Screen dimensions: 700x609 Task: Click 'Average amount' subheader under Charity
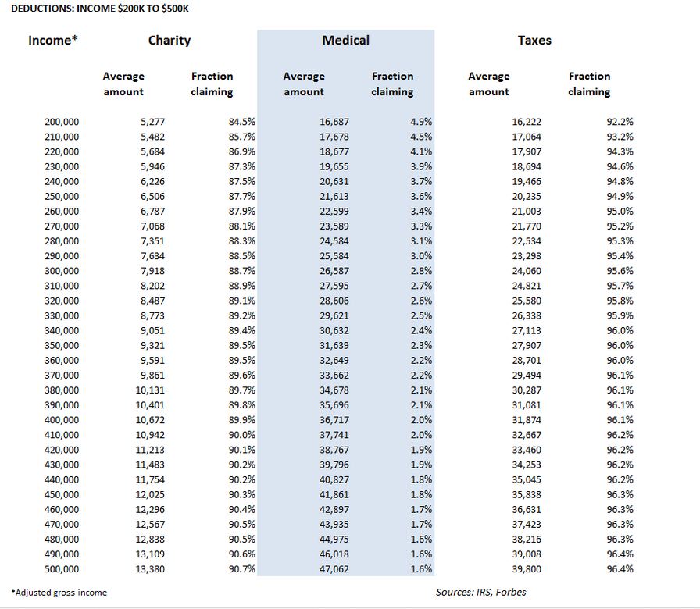pos(123,84)
